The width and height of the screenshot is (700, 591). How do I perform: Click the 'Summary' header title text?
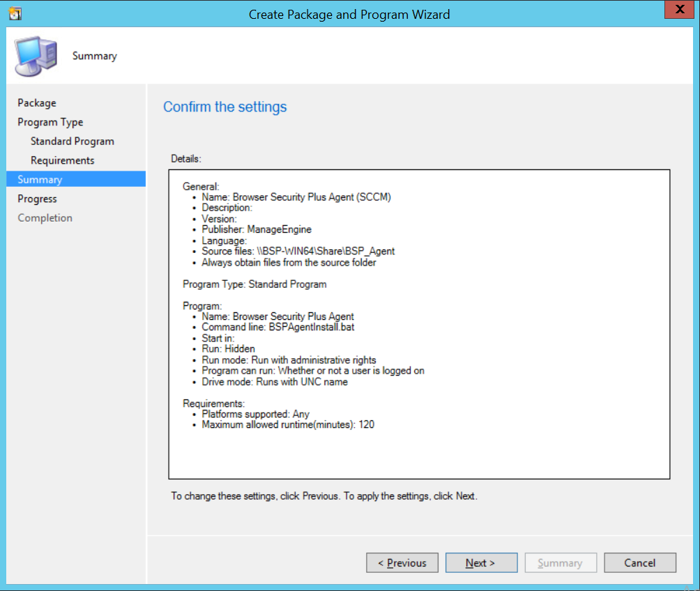tap(95, 56)
